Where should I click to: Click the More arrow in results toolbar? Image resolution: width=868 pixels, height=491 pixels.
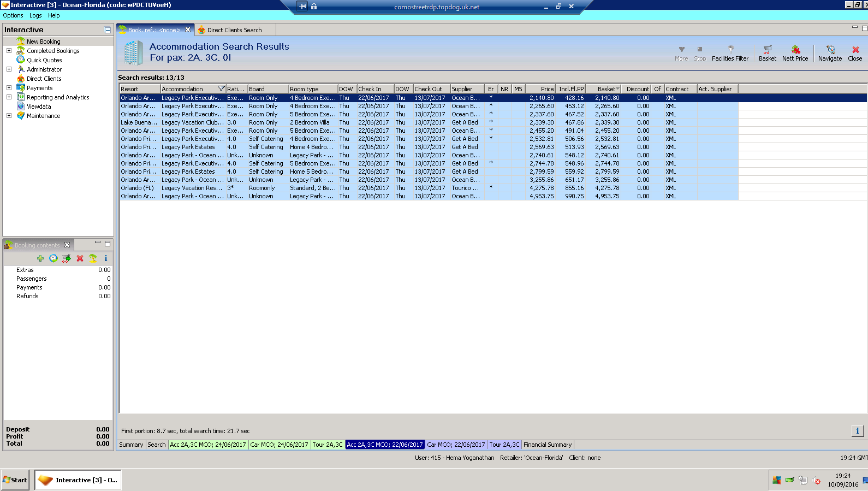(x=681, y=49)
